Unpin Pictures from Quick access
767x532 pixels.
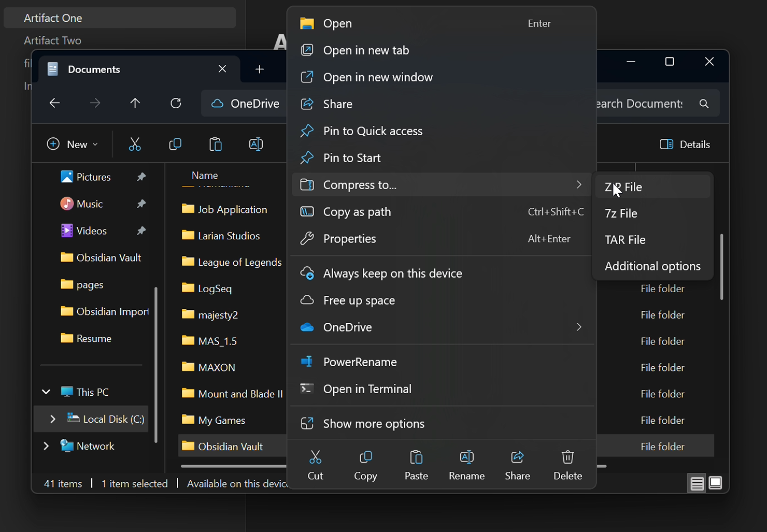pos(141,177)
